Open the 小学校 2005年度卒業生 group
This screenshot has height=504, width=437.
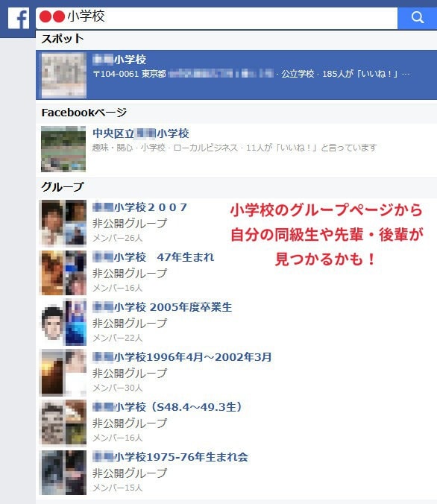pos(162,307)
